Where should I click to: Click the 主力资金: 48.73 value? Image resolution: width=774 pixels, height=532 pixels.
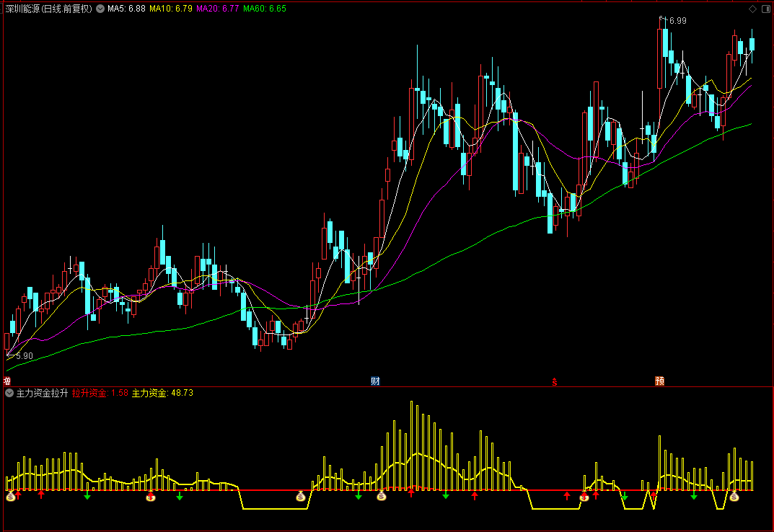click(x=162, y=394)
